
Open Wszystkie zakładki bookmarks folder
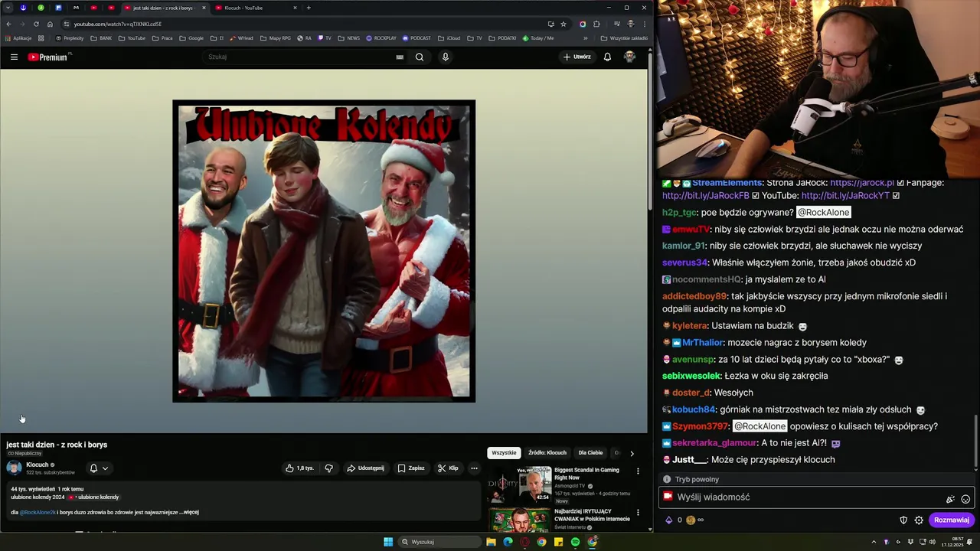623,38
